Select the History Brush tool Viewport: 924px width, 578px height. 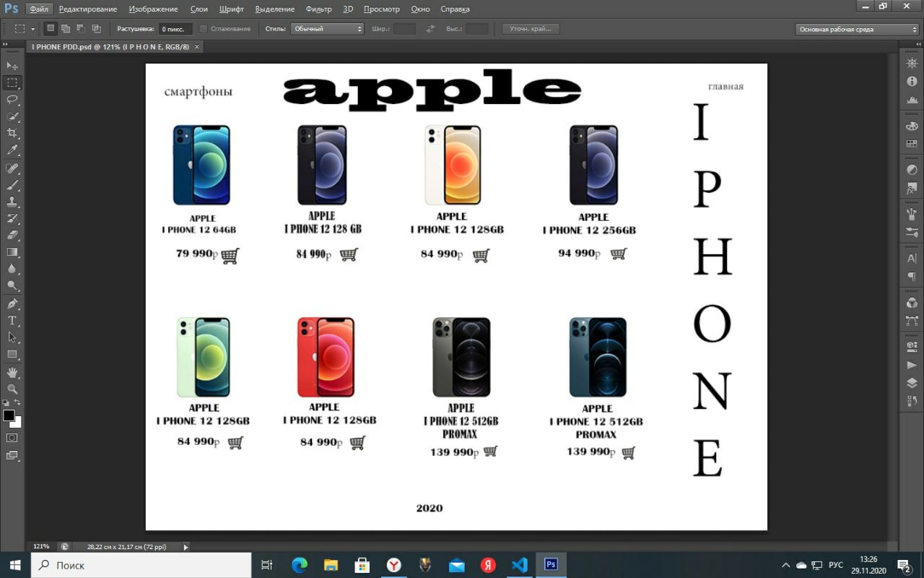[12, 219]
